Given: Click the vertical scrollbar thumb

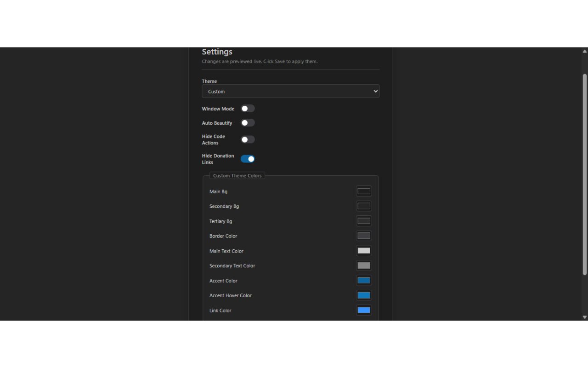Looking at the screenshot, I should pyautogui.click(x=584, y=174).
